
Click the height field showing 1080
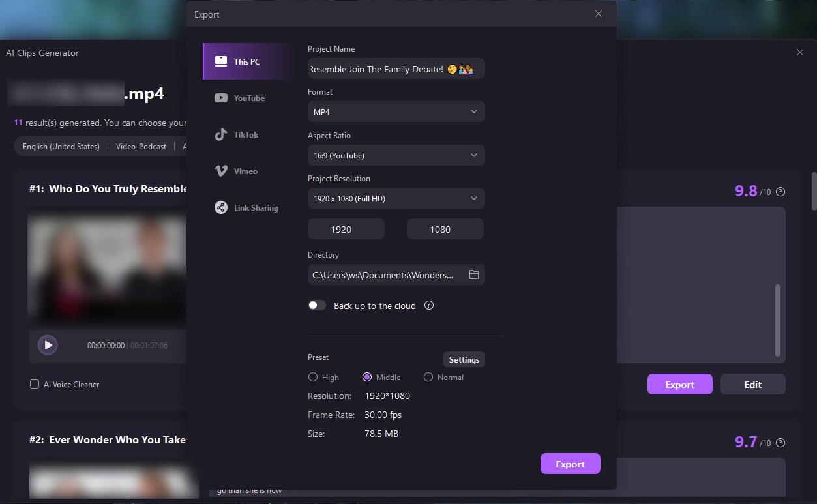coord(445,229)
